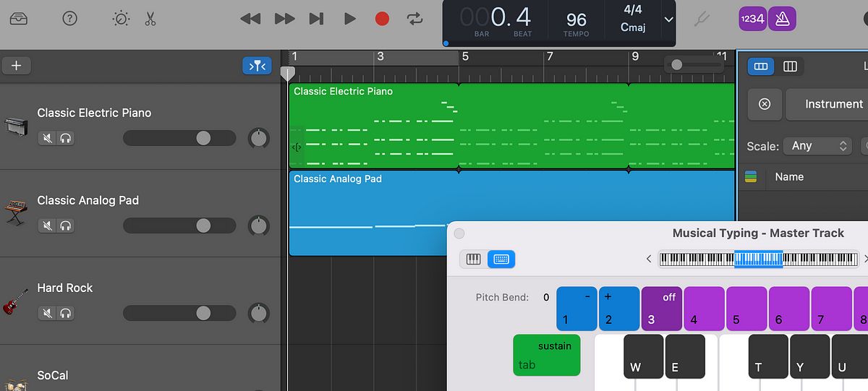Image resolution: width=868 pixels, height=391 pixels.
Task: Add a new track with plus button
Action: click(x=17, y=66)
